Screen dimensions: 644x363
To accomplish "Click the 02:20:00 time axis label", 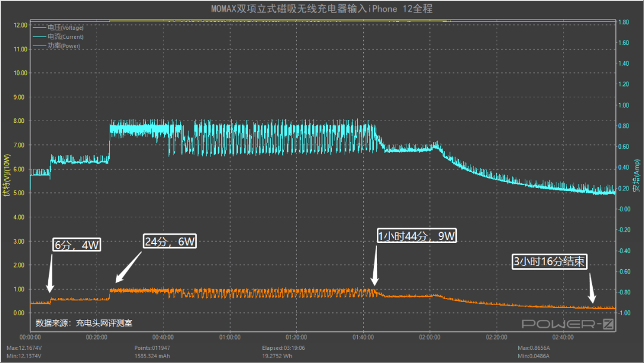I will [496, 337].
